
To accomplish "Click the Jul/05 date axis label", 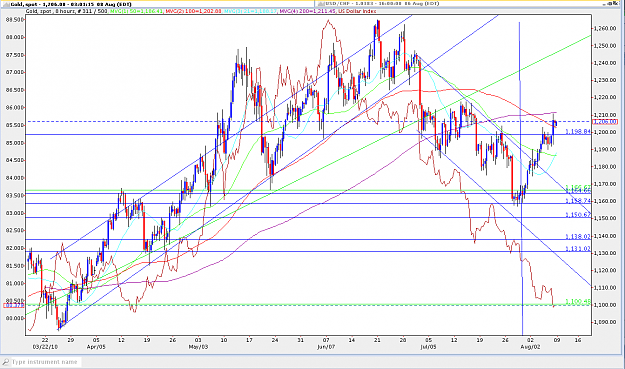I will coord(428,347).
